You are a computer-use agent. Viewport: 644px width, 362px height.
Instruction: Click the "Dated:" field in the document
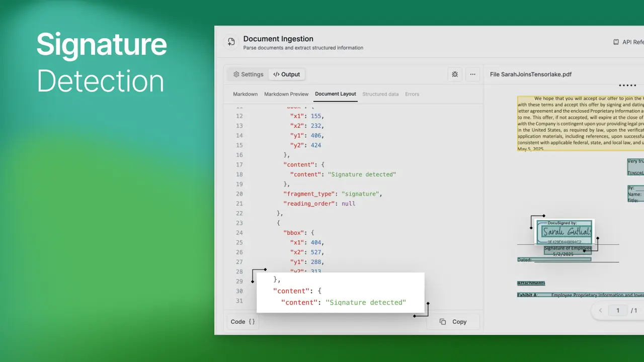554,260
